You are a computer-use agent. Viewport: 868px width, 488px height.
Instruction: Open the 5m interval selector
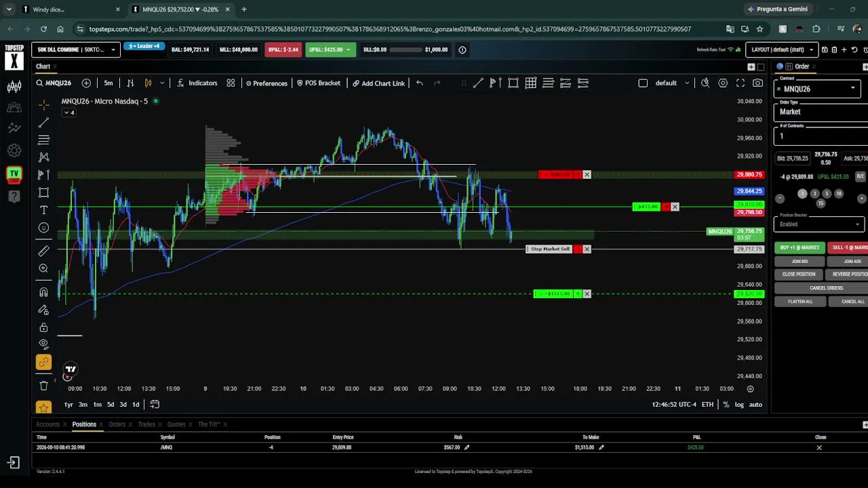pos(108,83)
